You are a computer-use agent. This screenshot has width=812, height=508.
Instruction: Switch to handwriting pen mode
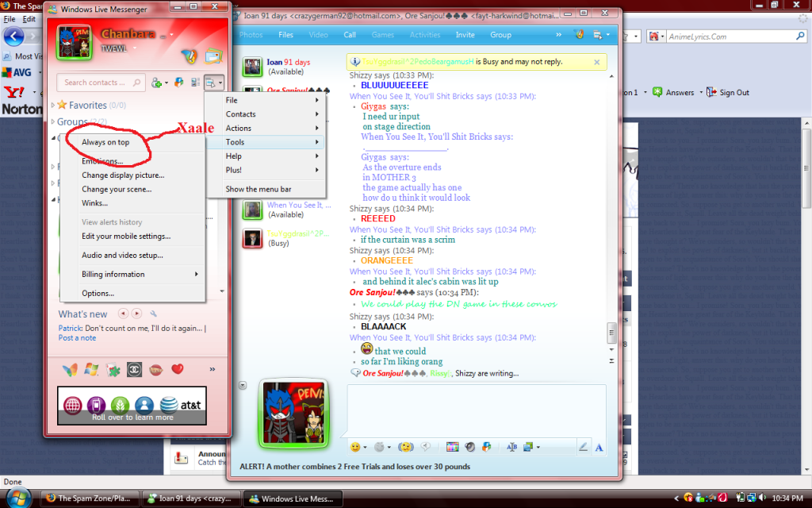(583, 447)
